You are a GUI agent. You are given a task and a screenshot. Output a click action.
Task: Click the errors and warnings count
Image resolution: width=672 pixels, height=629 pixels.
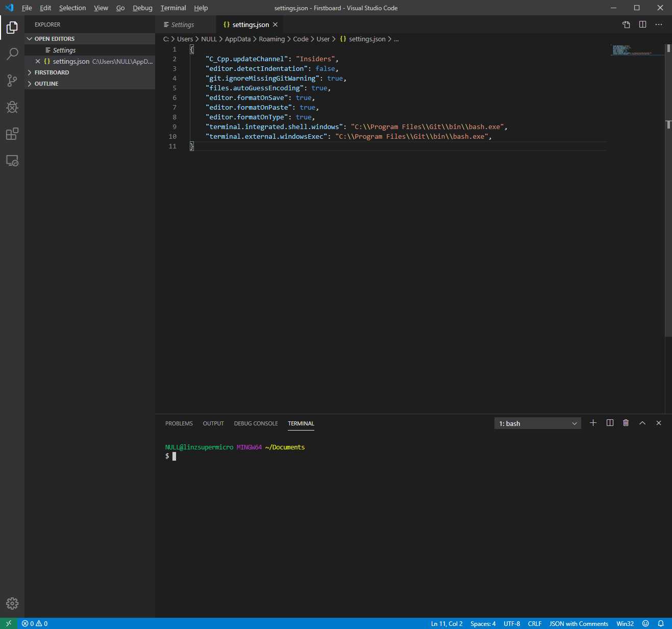point(35,623)
